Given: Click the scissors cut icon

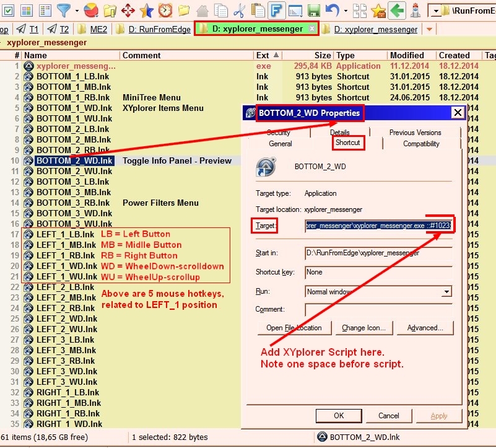Looking at the screenshot, I should tap(240, 10).
